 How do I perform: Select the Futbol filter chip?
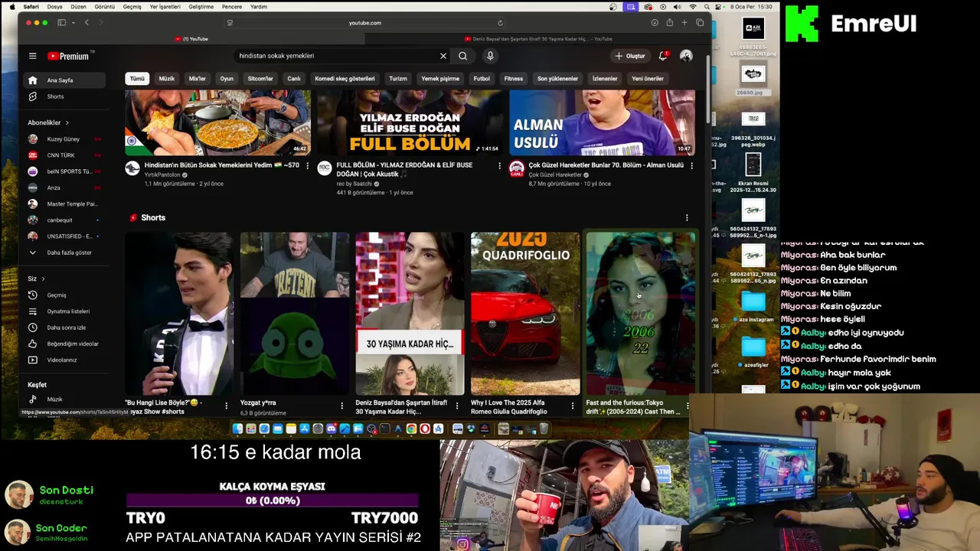point(482,79)
